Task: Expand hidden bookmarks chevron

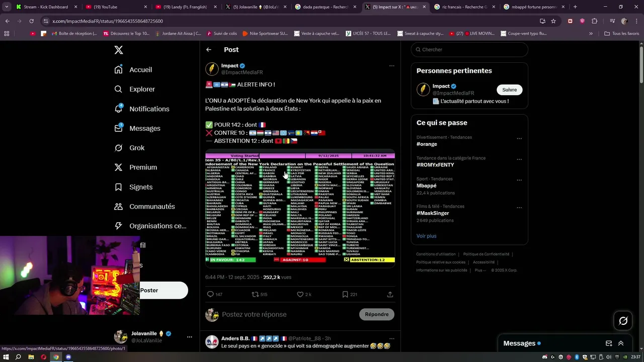Action: pyautogui.click(x=591, y=34)
